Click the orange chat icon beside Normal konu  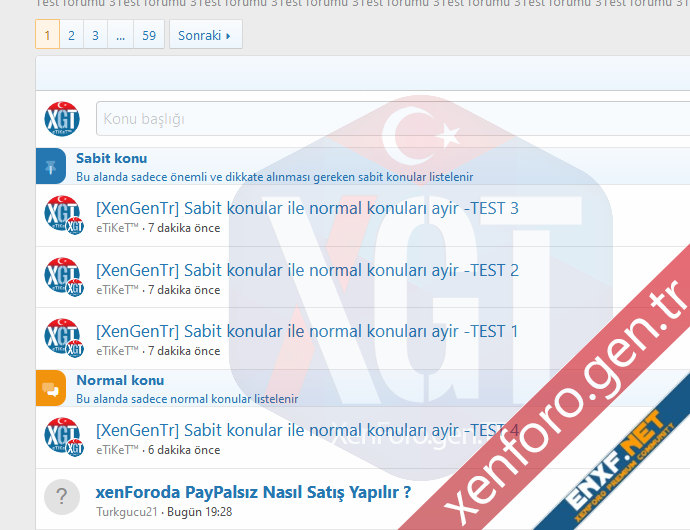point(51,388)
